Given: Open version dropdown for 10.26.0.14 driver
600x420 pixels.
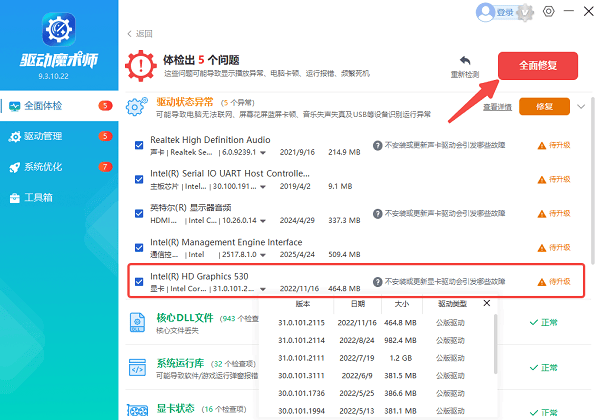Looking at the screenshot, I should [263, 221].
